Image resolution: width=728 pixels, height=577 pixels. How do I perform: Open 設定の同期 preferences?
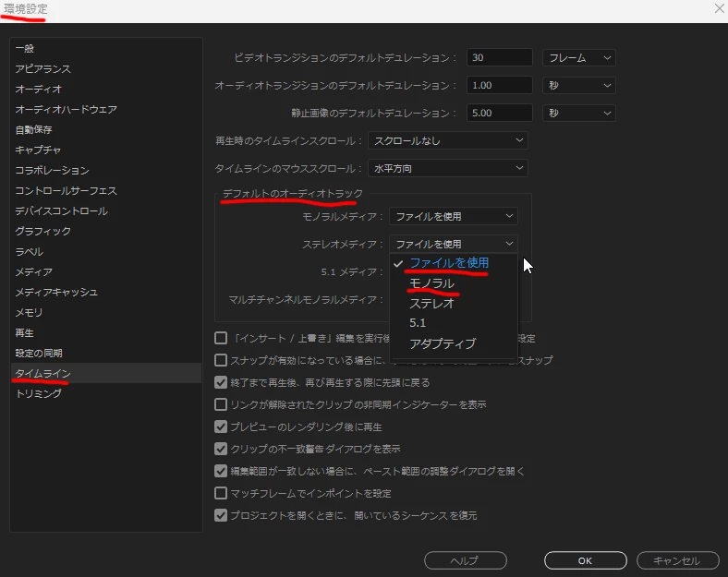pos(39,353)
